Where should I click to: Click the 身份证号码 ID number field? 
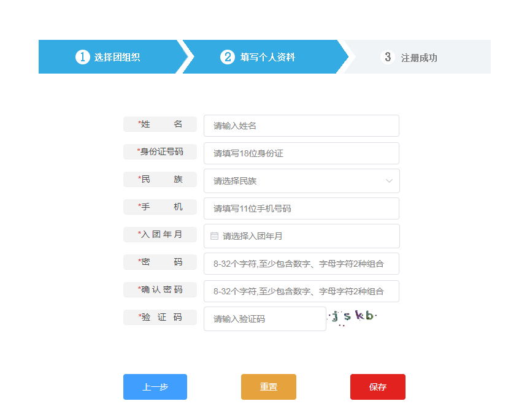[x=301, y=153]
